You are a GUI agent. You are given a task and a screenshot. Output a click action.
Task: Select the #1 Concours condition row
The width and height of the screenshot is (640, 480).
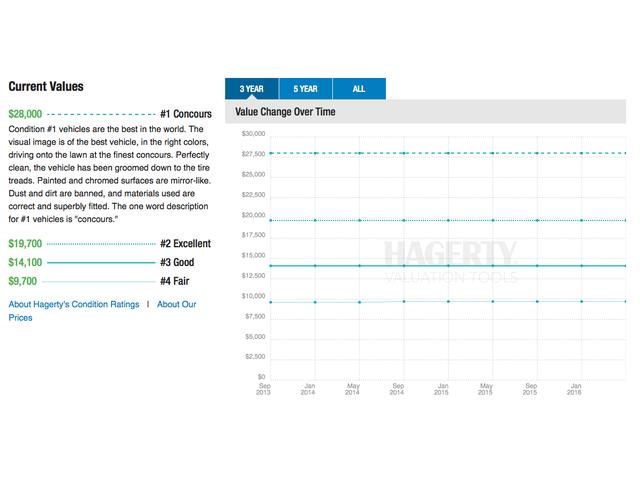point(110,114)
